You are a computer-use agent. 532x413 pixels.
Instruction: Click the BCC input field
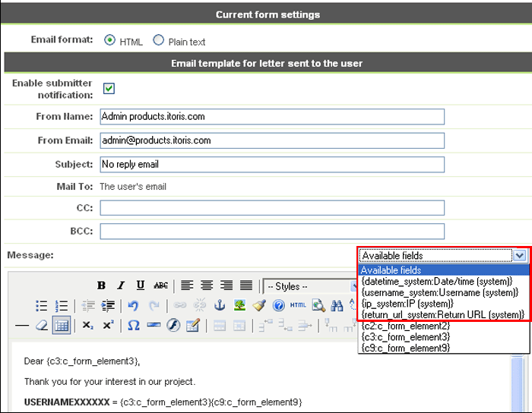pyautogui.click(x=272, y=231)
